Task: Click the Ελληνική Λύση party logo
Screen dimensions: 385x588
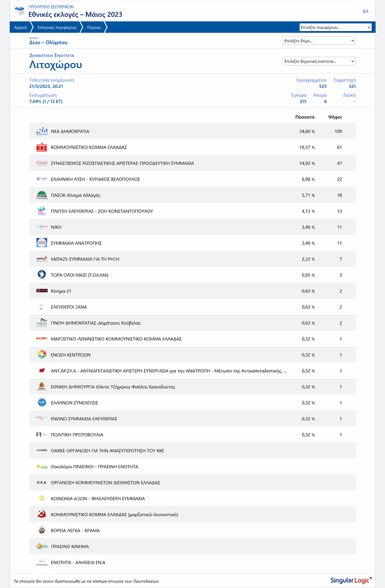Action: [x=41, y=179]
